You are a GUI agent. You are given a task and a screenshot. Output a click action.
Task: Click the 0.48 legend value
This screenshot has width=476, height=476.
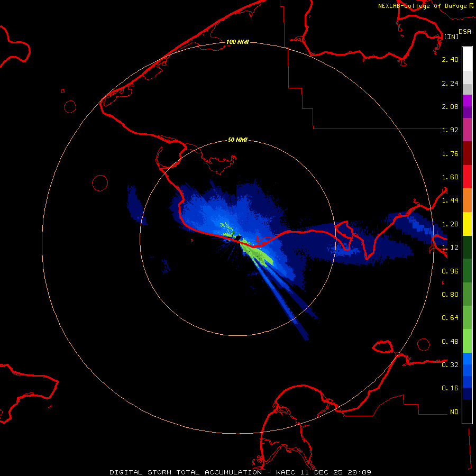coord(450,342)
